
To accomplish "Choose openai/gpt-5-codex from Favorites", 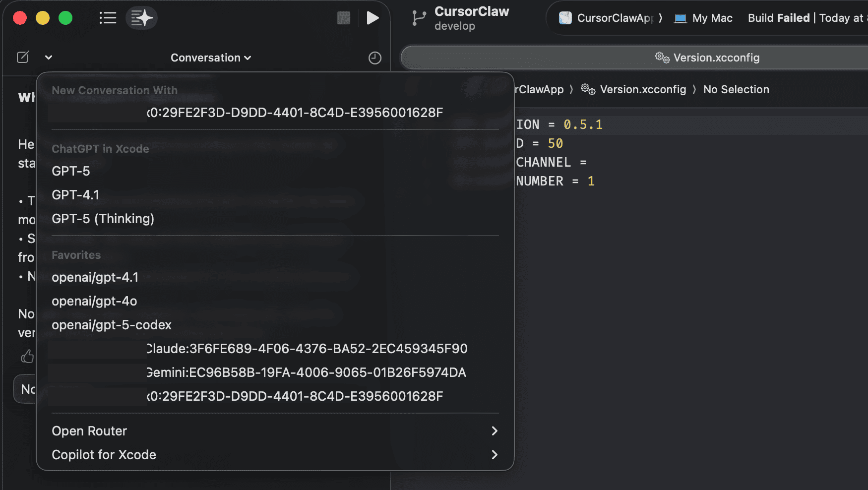I will tap(112, 325).
